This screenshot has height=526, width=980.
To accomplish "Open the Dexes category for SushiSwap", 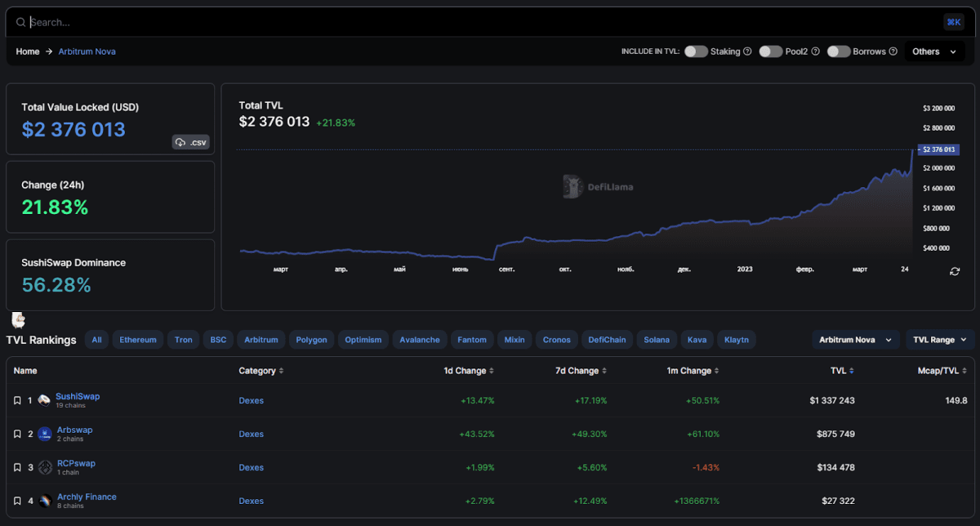I will point(252,400).
